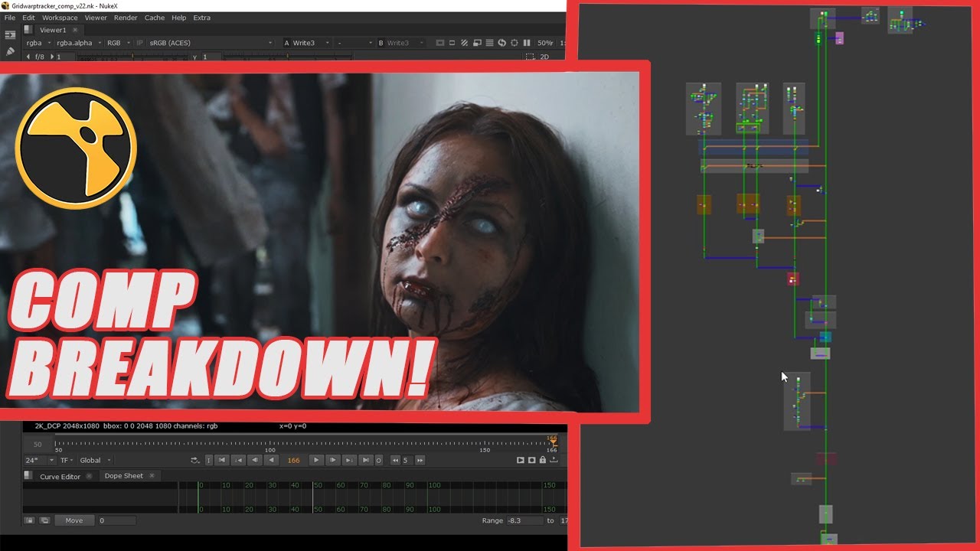The width and height of the screenshot is (980, 551).
Task: Open the wipe composite mode dropdown
Action: (x=354, y=43)
